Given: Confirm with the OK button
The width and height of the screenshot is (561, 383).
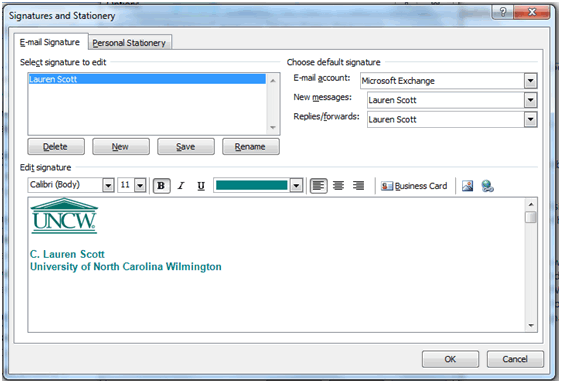Looking at the screenshot, I should click(x=450, y=359).
